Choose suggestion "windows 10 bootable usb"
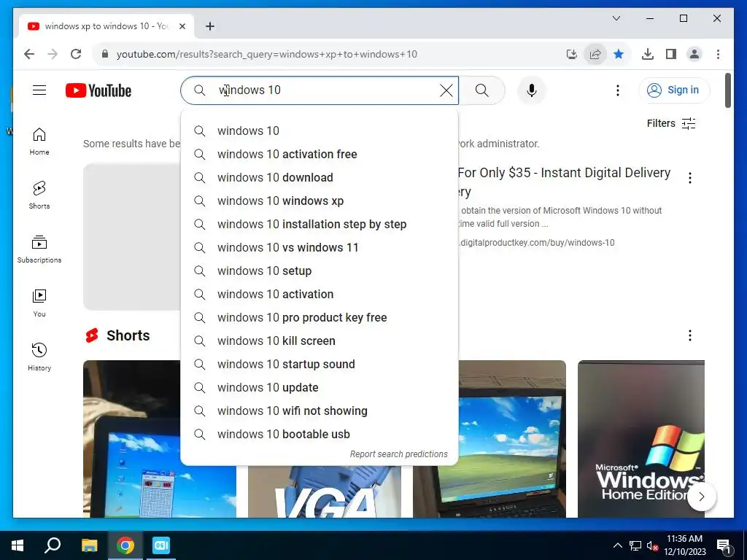The height and width of the screenshot is (560, 747). click(320, 435)
